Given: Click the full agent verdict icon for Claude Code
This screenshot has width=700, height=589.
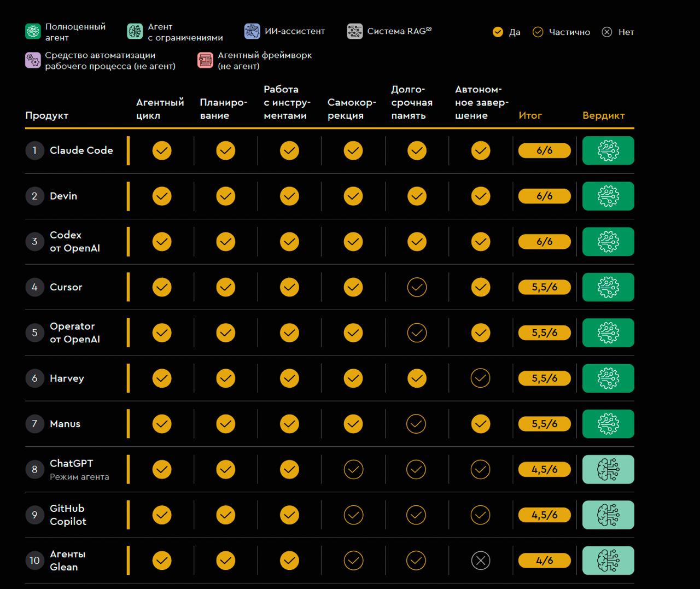Looking at the screenshot, I should pyautogui.click(x=608, y=150).
